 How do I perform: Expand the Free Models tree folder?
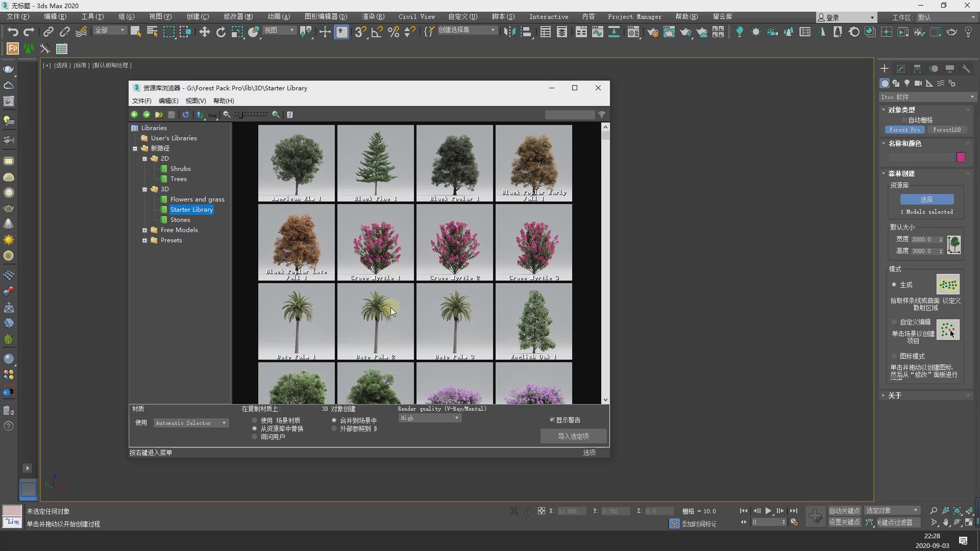144,230
